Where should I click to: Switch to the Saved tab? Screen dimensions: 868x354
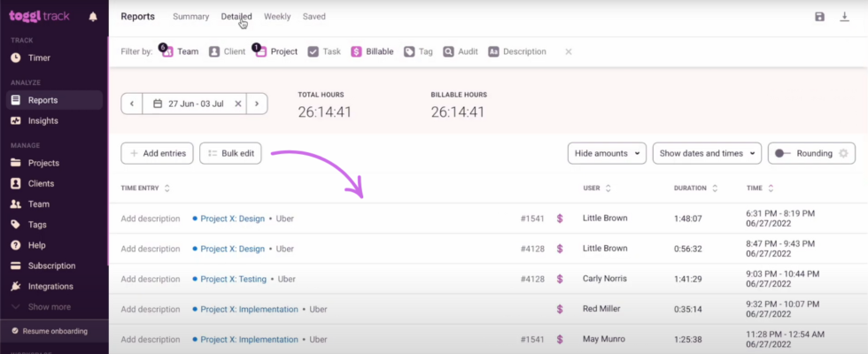point(314,17)
